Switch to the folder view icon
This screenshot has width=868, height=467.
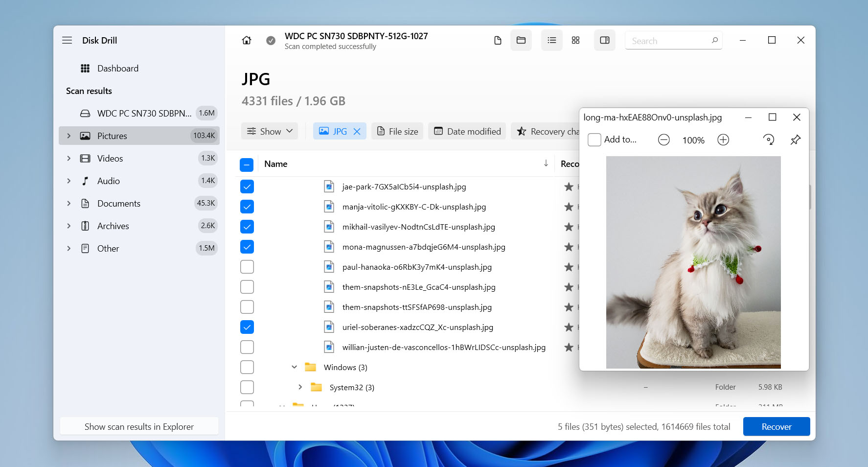(x=521, y=40)
